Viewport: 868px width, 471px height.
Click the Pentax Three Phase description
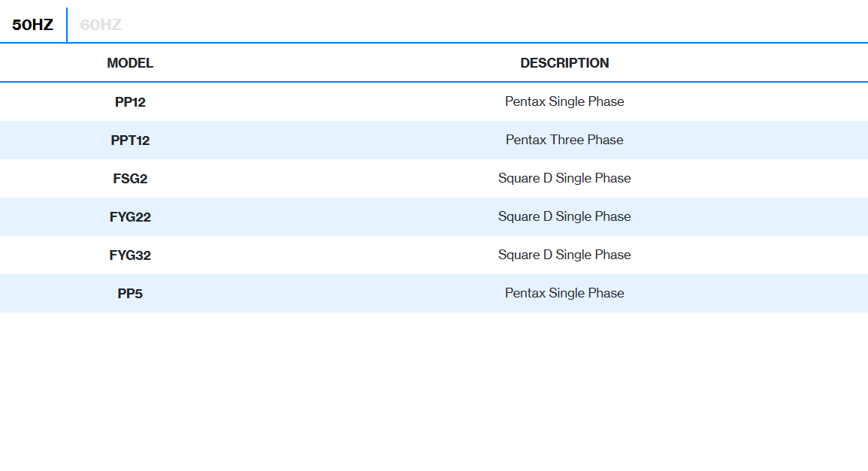pos(564,140)
